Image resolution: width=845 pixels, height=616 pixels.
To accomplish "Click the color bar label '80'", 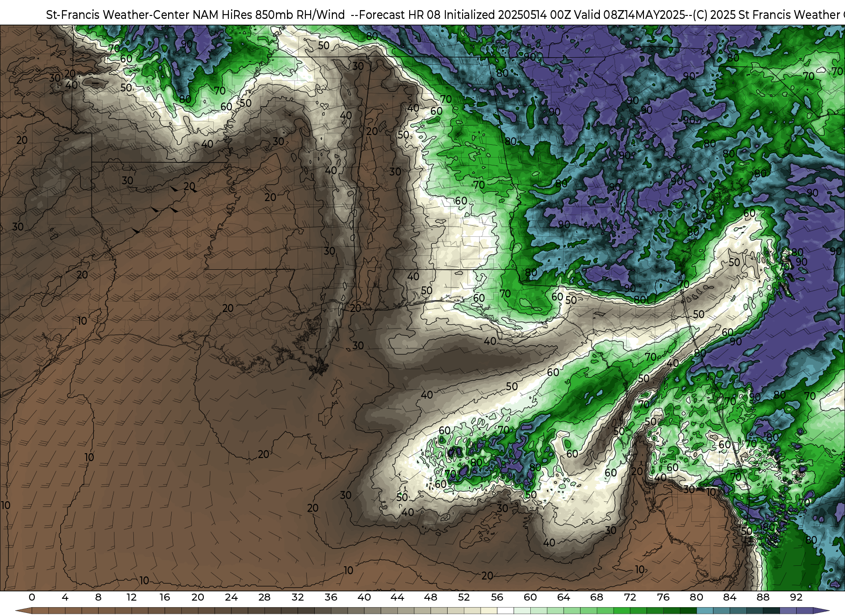I will [x=697, y=598].
